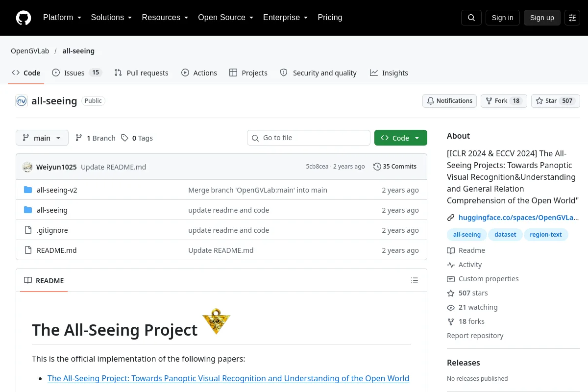Screen dimensions: 588x392
Task: Select the eye icon beside 21 watching
Action: click(x=451, y=307)
